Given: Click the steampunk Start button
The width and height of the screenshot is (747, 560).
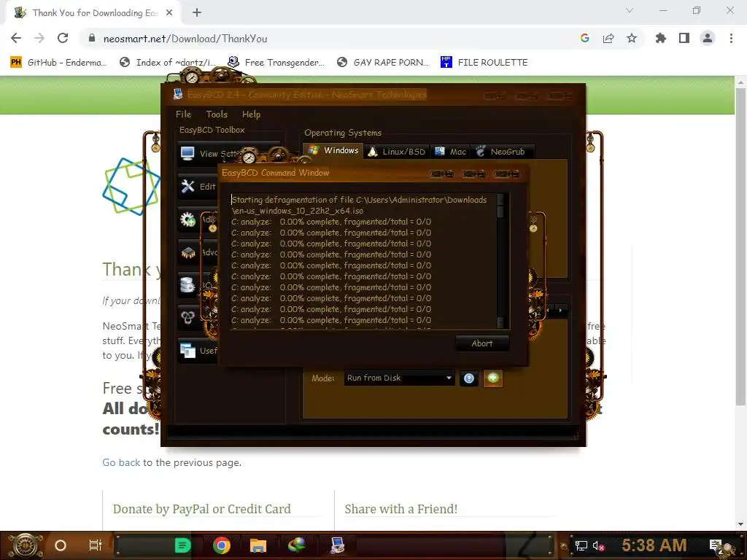Looking at the screenshot, I should coord(25,545).
